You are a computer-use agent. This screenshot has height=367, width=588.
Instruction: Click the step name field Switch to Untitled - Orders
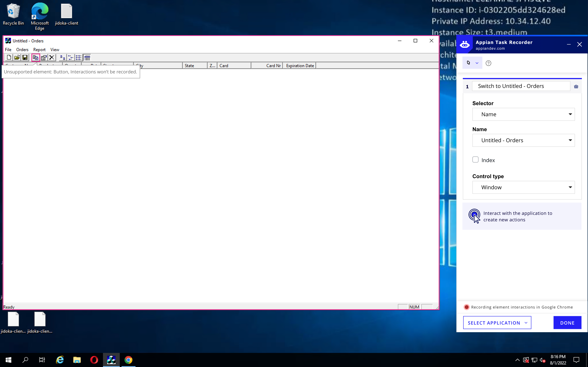click(521, 86)
